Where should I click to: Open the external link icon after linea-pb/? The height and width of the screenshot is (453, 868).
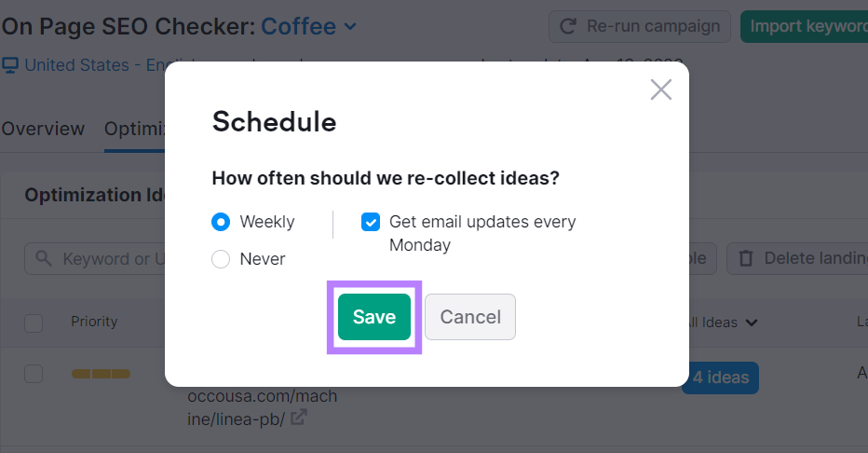click(x=298, y=417)
